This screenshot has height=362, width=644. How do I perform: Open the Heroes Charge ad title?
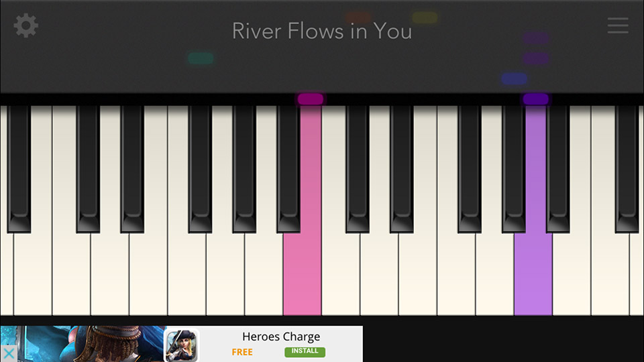pyautogui.click(x=281, y=337)
